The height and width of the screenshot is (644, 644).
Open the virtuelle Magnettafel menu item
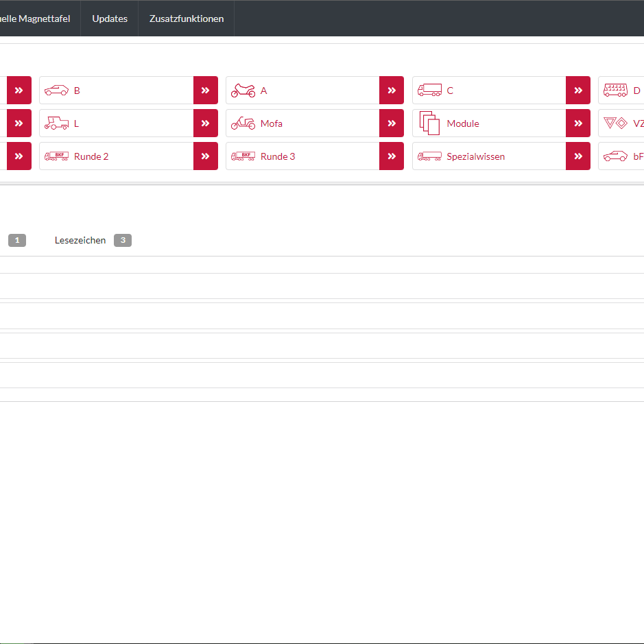35,19
